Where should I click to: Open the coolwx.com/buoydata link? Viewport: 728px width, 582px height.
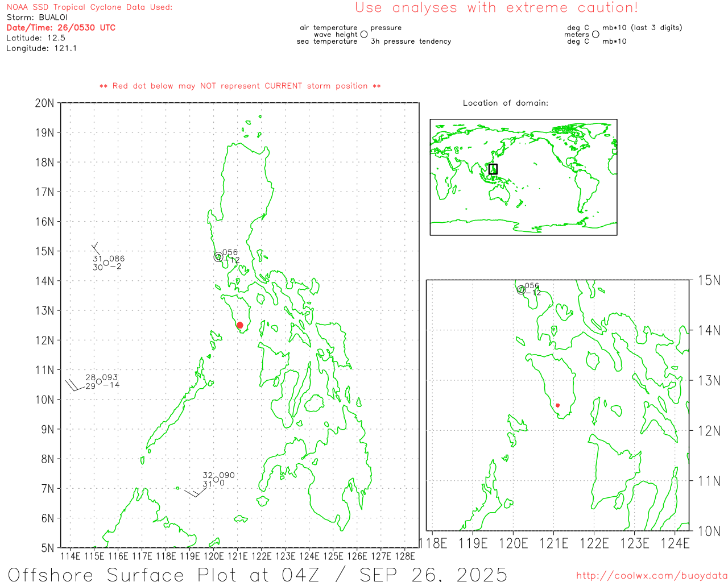coord(652,576)
